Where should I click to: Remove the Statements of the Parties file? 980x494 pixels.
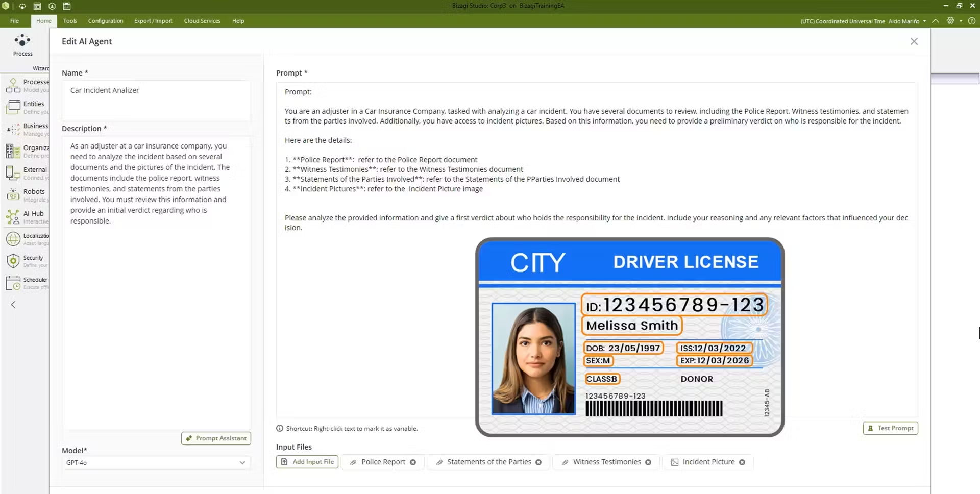(538, 462)
